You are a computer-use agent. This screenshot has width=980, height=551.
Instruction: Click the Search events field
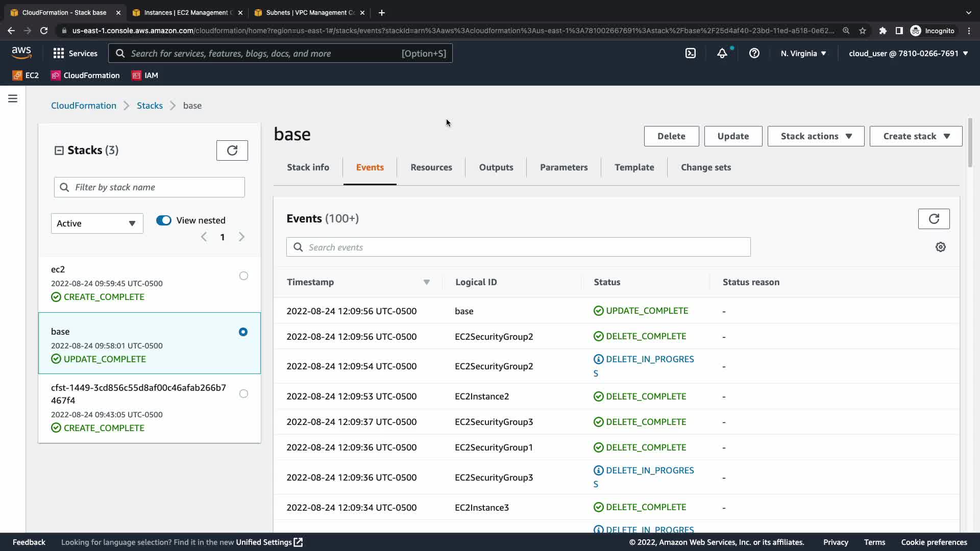518,247
